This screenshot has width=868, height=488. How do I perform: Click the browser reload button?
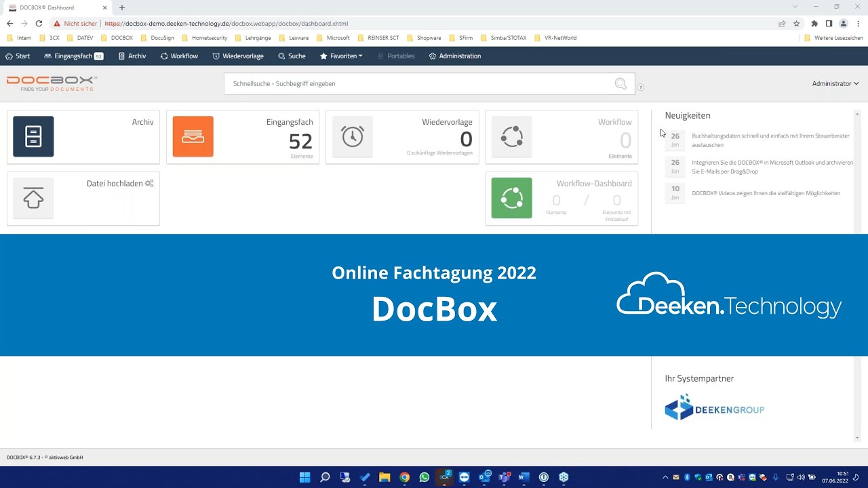[x=39, y=23]
